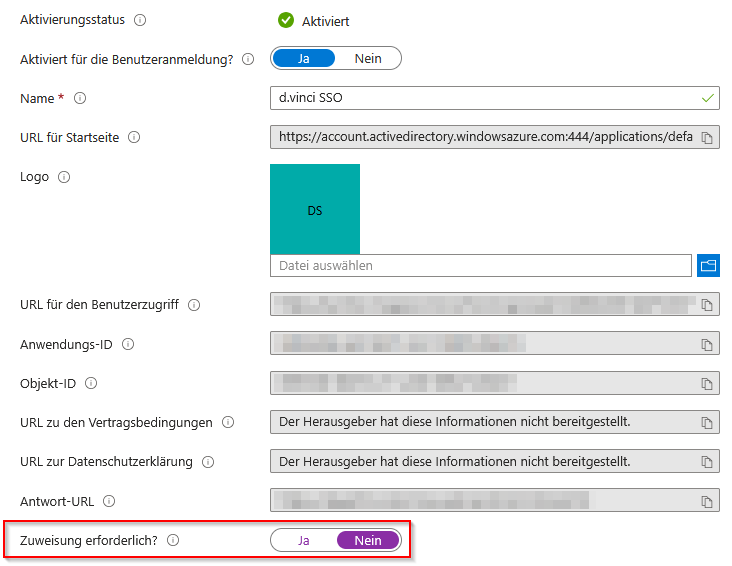The width and height of the screenshot is (732, 566).
Task: Click info icon next to Objekt-ID
Action: (91, 383)
